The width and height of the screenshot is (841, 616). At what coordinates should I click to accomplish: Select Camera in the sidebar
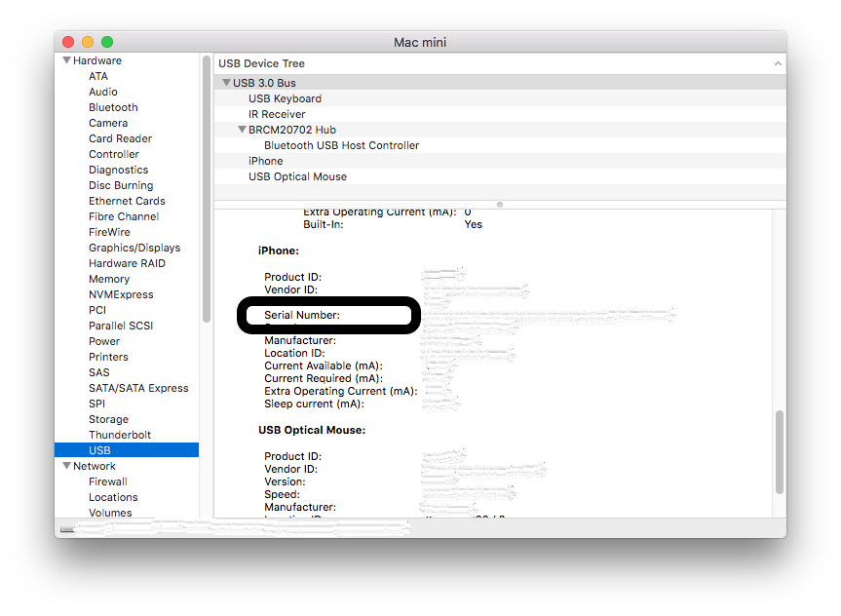pyautogui.click(x=108, y=123)
